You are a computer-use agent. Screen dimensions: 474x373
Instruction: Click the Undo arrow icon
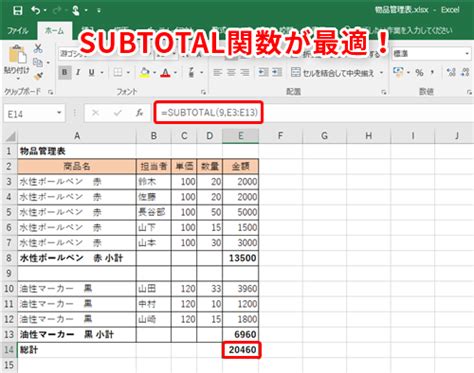click(x=36, y=10)
